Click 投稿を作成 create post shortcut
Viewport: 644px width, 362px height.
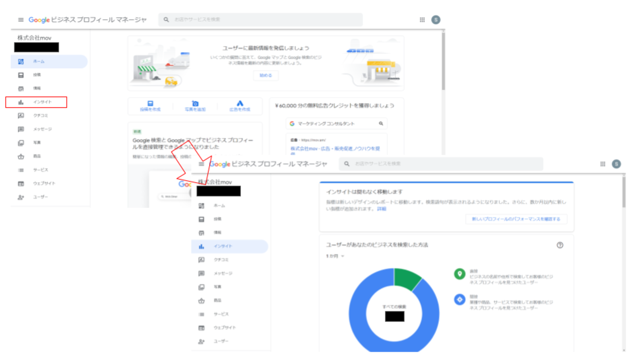(x=150, y=106)
